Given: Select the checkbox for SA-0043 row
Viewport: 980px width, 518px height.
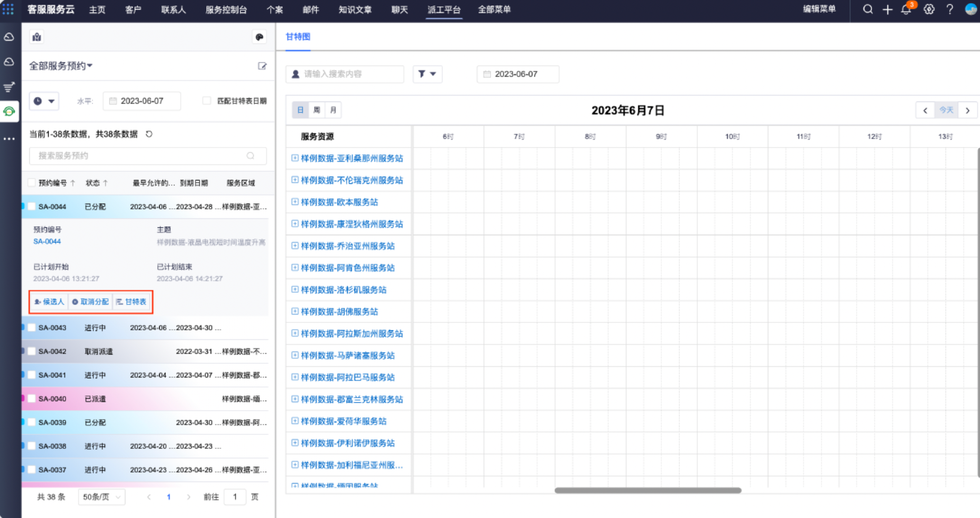Looking at the screenshot, I should coord(32,328).
